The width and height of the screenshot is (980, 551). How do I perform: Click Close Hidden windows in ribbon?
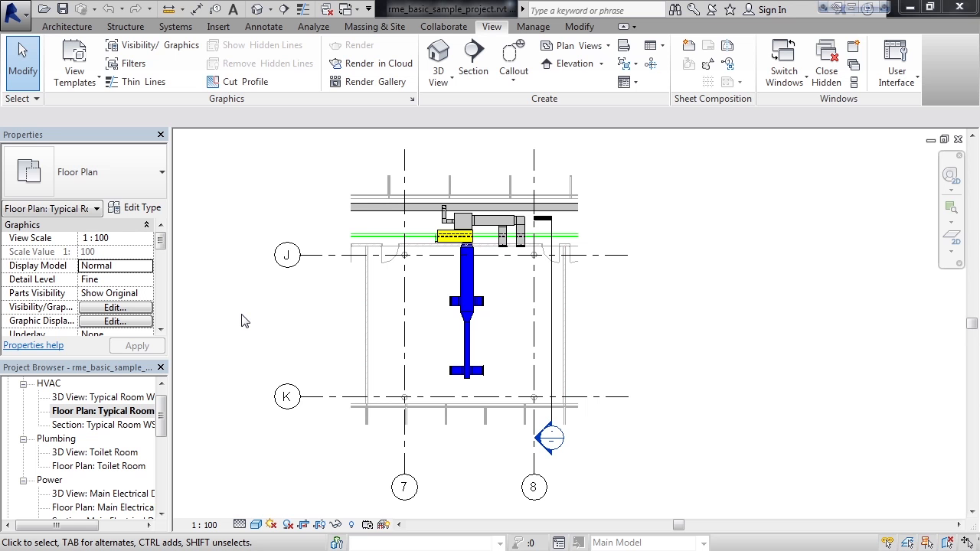(x=826, y=64)
